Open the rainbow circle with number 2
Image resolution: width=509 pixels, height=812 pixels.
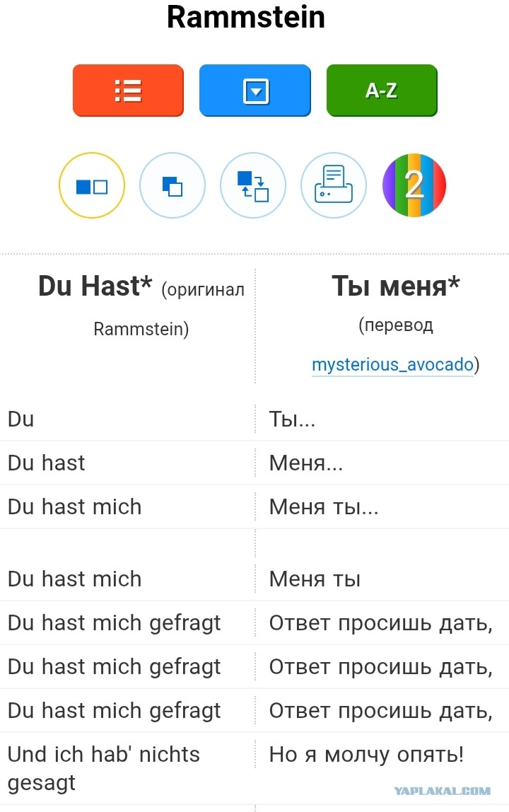pos(414,185)
